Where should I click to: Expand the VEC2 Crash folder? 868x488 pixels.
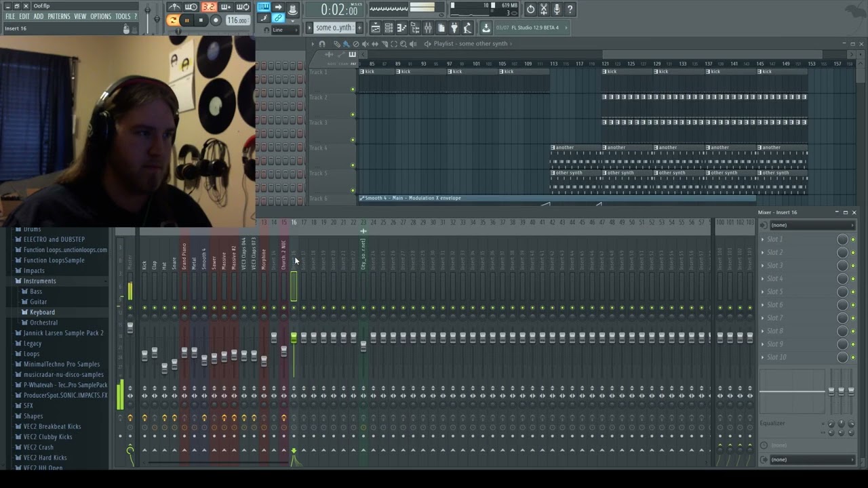tap(38, 447)
